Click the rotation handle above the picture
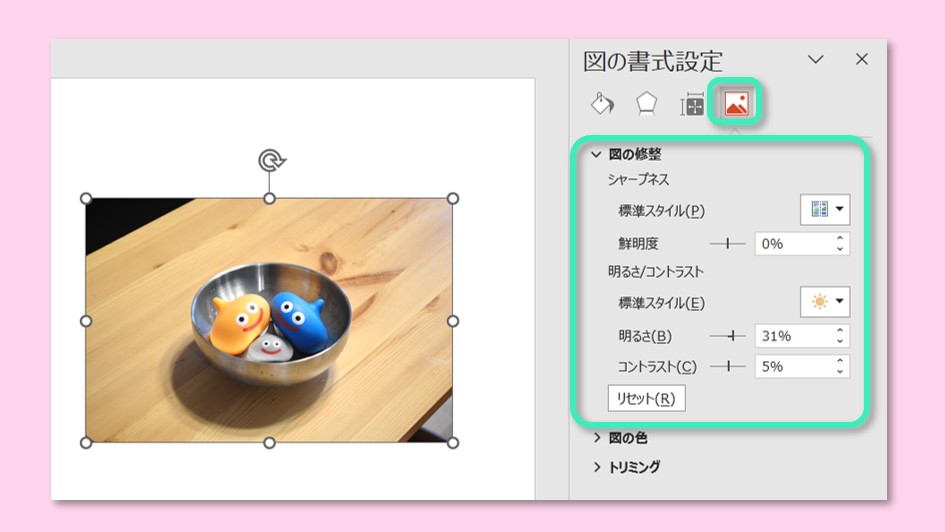The width and height of the screenshot is (945, 532). [x=271, y=161]
